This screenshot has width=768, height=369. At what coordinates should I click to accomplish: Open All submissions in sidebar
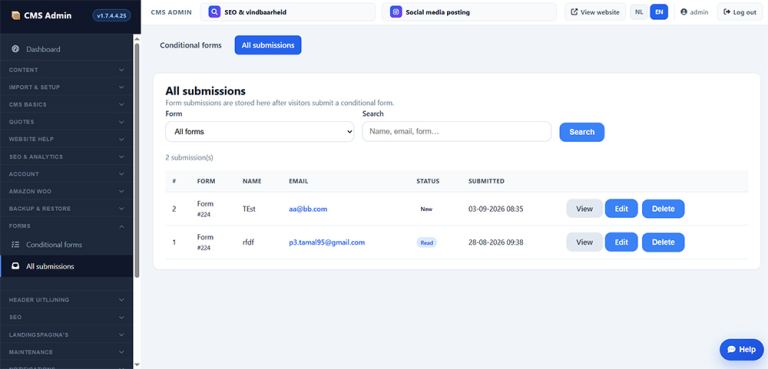click(x=67, y=267)
